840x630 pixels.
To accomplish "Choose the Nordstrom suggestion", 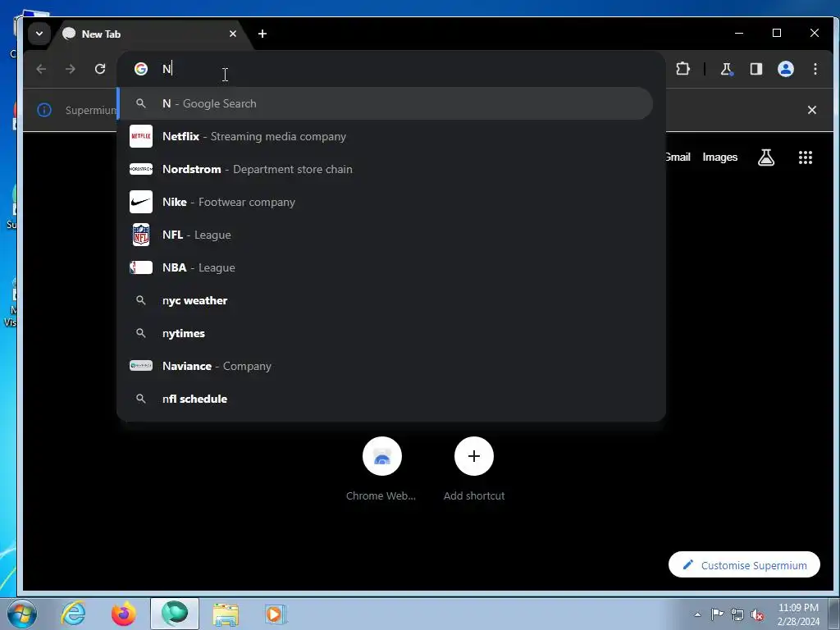I will [x=386, y=169].
